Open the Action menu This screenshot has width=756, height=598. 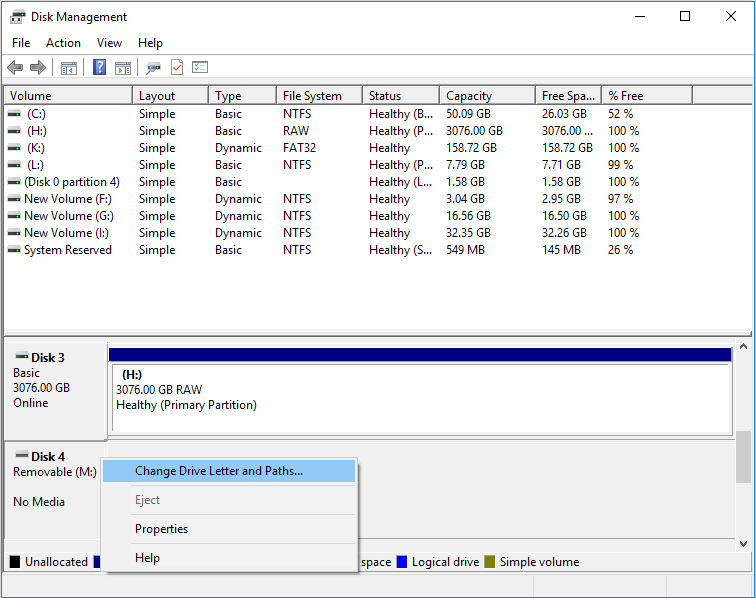(63, 43)
